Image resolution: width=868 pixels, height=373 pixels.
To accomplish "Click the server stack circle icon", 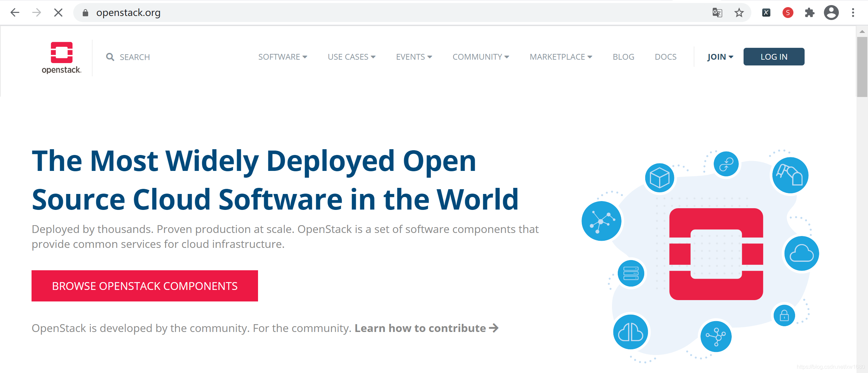I will pyautogui.click(x=631, y=273).
